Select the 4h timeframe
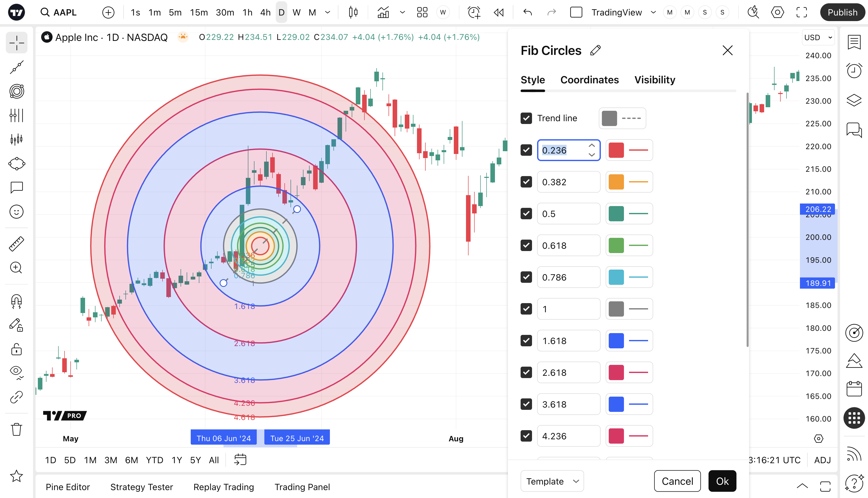The image size is (868, 498). pyautogui.click(x=265, y=13)
